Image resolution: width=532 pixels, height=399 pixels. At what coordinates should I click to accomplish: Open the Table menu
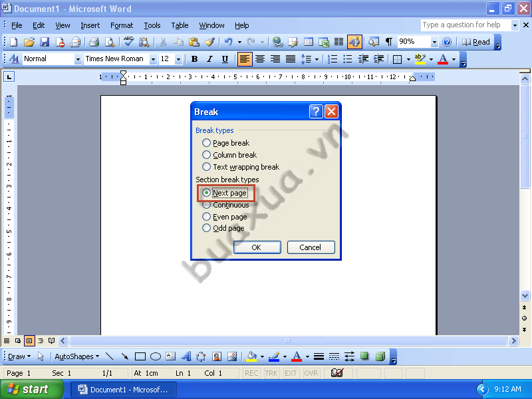tap(180, 25)
